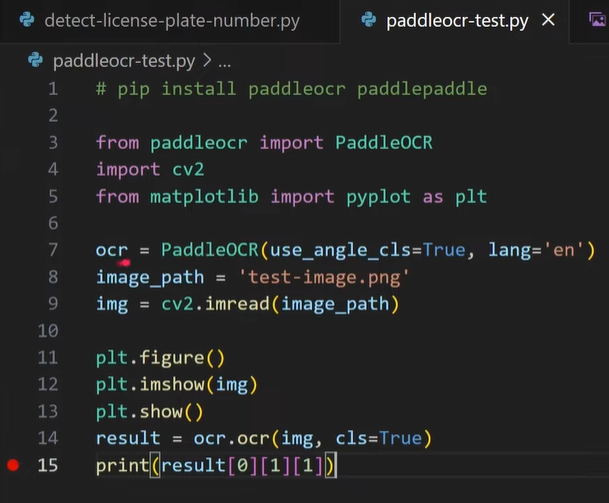Click the Python icon on paddleocr-test.py tab

[x=369, y=20]
